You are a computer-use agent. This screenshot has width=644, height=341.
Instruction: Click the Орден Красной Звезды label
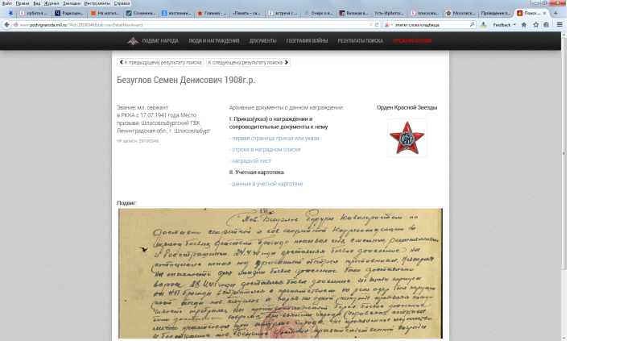[x=407, y=108]
